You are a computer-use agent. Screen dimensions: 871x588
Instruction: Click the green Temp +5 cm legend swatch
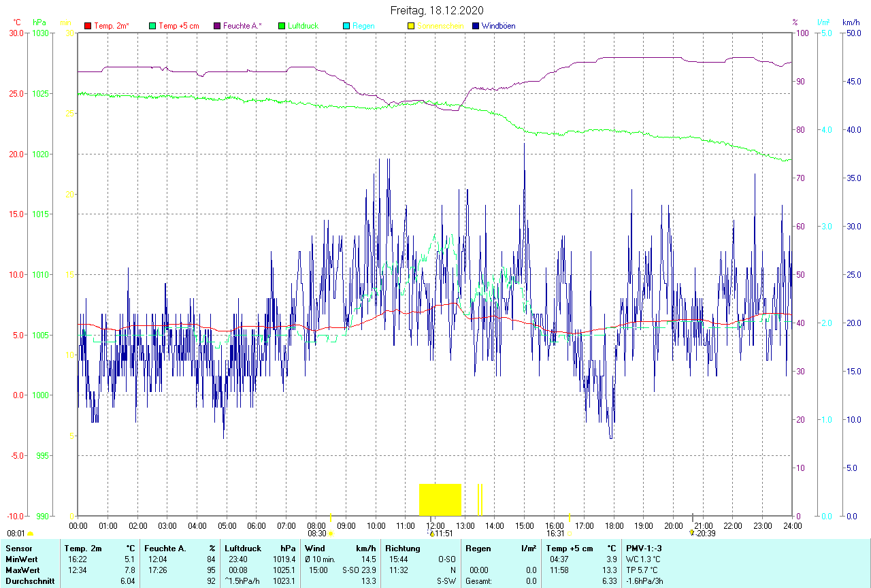pos(152,26)
